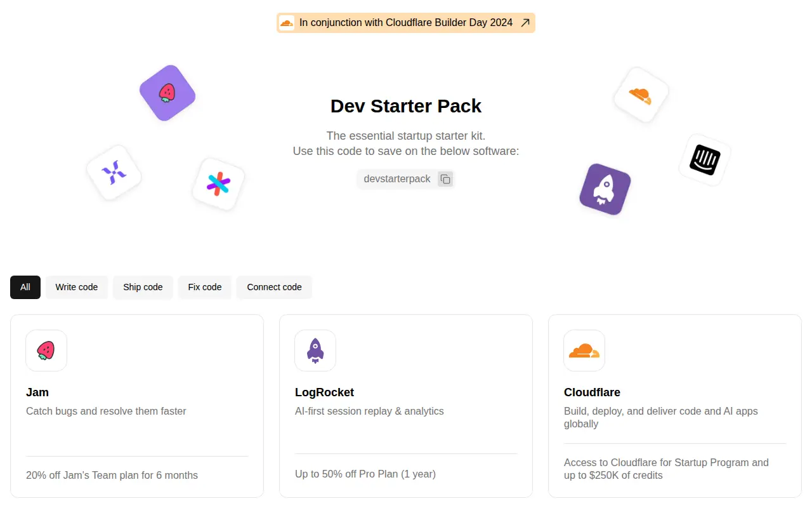812x508 pixels.
Task: Open the Cloudflare Builder Day 2024 banner link
Action: [406, 23]
